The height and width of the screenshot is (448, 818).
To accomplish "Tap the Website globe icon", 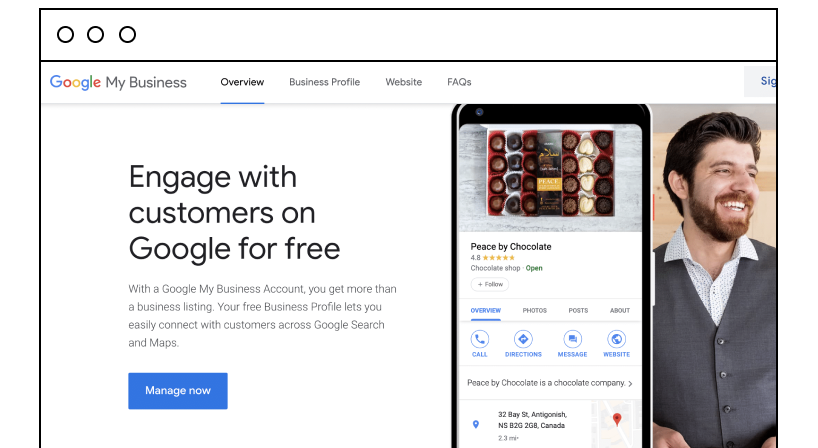I will (x=616, y=339).
